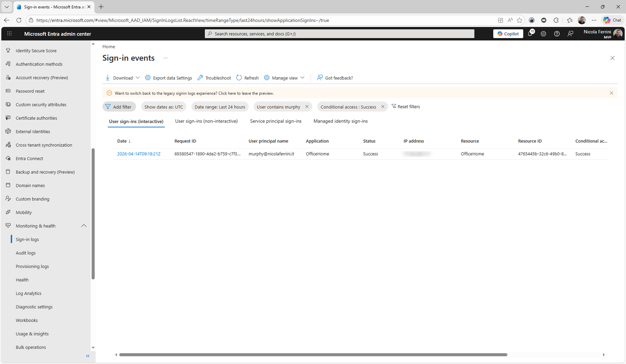Open sign-in entry 2026-04-14T09:18:21Z
The height and width of the screenshot is (364, 626).
(139, 154)
